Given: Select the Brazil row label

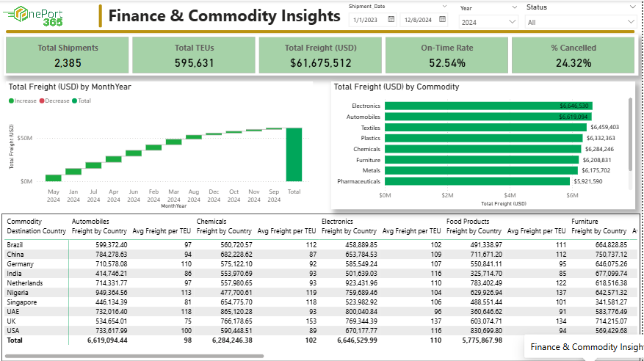Looking at the screenshot, I should tap(15, 245).
